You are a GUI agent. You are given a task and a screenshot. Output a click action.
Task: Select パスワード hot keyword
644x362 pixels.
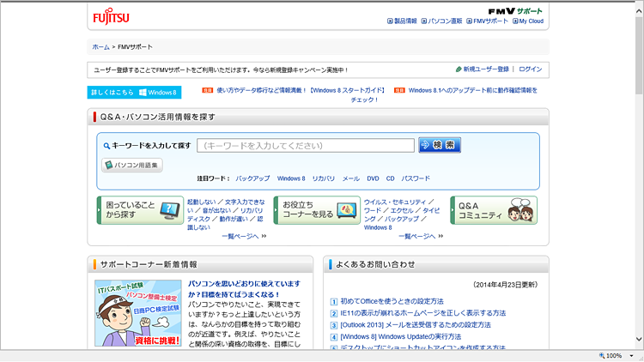(x=416, y=178)
